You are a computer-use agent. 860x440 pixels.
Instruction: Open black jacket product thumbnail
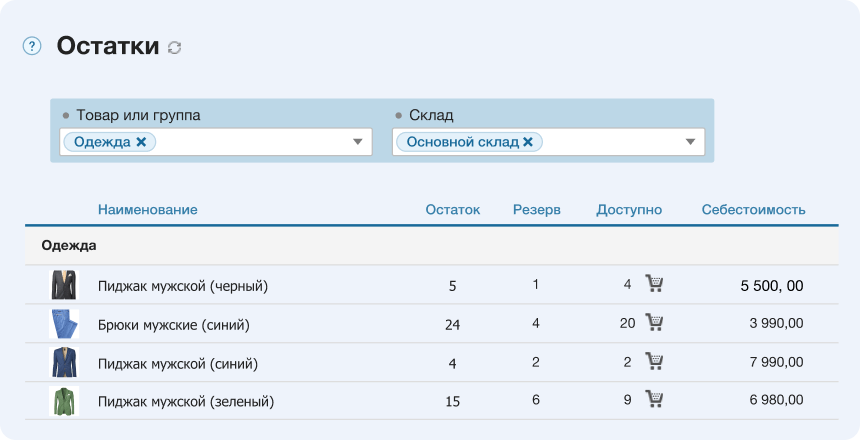[64, 285]
